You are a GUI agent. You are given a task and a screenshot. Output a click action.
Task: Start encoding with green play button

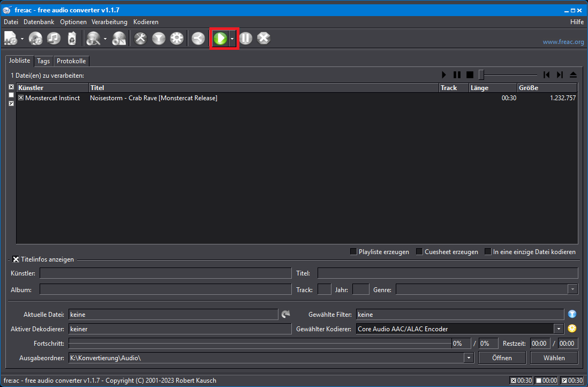[220, 39]
